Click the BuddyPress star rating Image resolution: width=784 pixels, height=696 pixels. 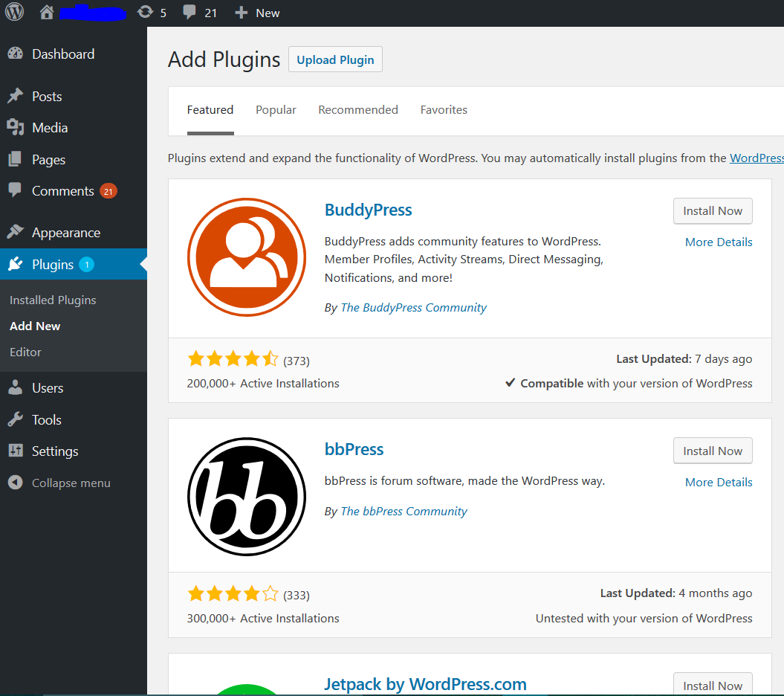pyautogui.click(x=233, y=359)
